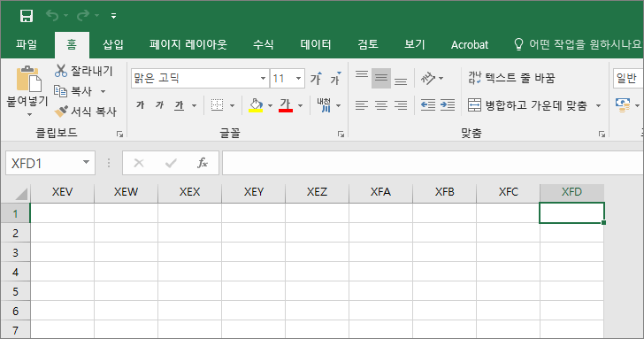Click 서식 복사 format painter

click(86, 111)
